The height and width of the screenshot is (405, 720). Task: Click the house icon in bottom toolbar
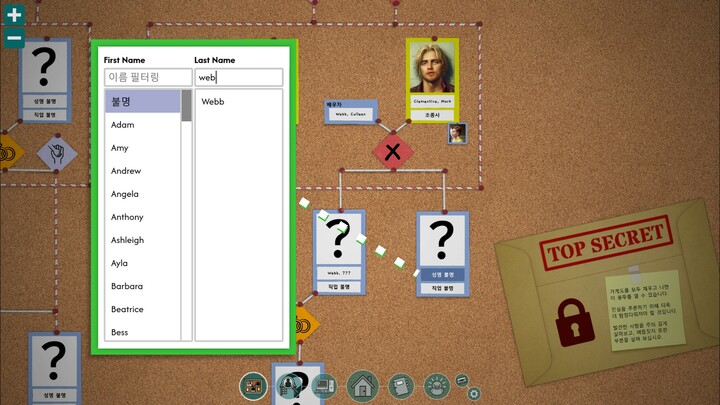point(361,385)
